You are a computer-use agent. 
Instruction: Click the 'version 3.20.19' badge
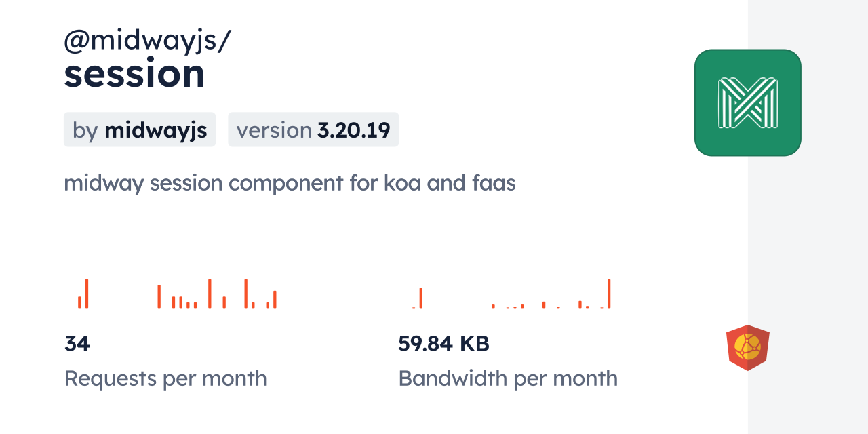pyautogui.click(x=313, y=130)
